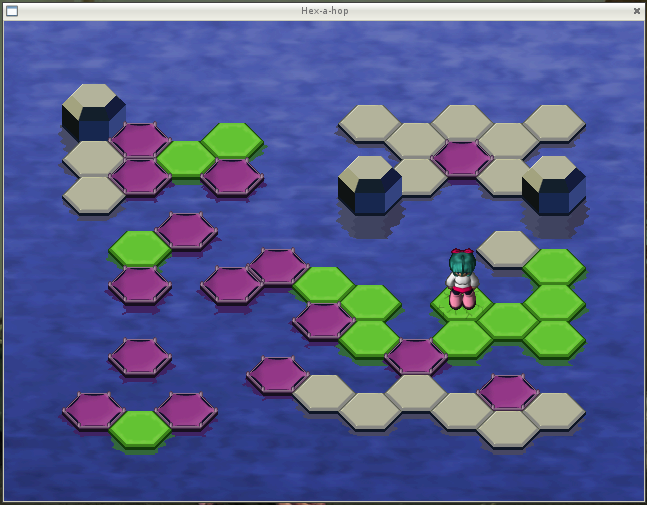Select the rightmost grey tile of the bottom path
The height and width of the screenshot is (505, 647).
[x=554, y=411]
